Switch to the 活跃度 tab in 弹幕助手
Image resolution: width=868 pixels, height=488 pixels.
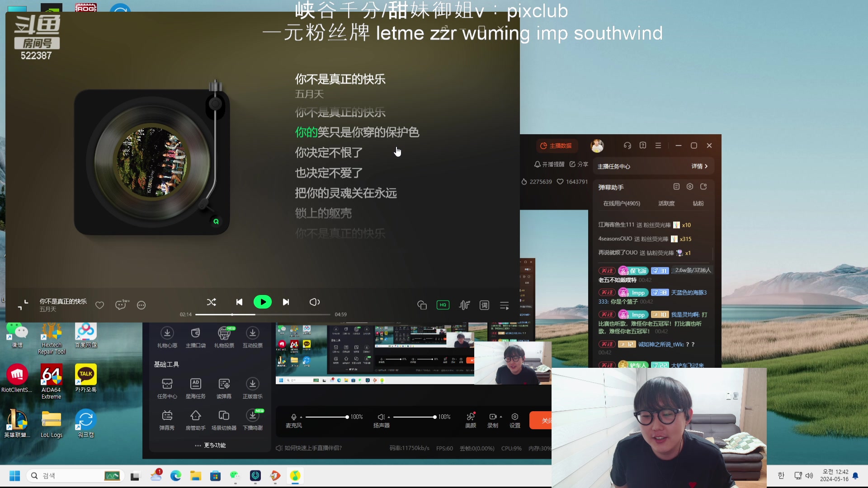(666, 203)
